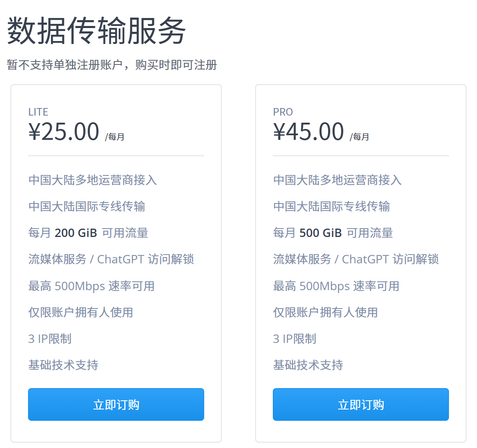Select the LITE plan name label

(38, 112)
